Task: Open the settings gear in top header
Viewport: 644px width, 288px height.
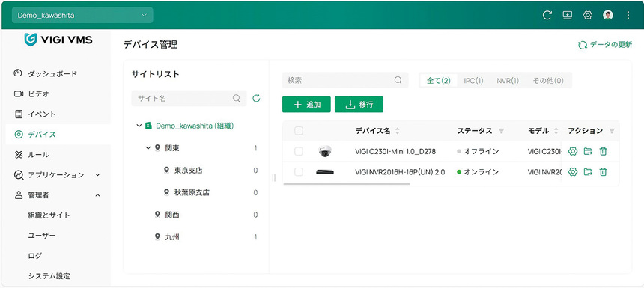Action: click(x=587, y=15)
